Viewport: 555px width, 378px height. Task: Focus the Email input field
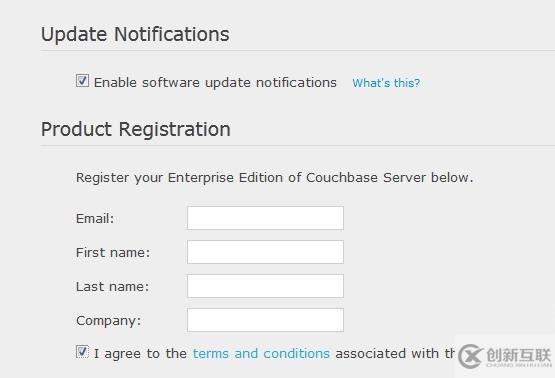click(x=265, y=218)
